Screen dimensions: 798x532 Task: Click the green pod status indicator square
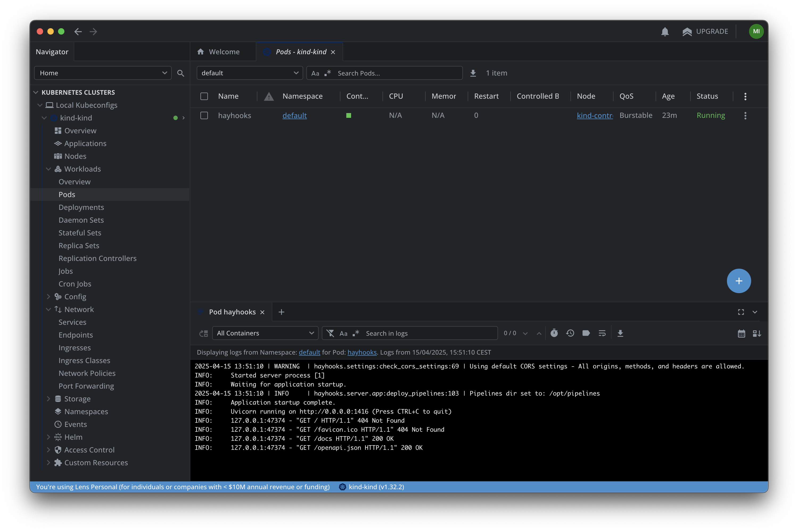click(349, 115)
